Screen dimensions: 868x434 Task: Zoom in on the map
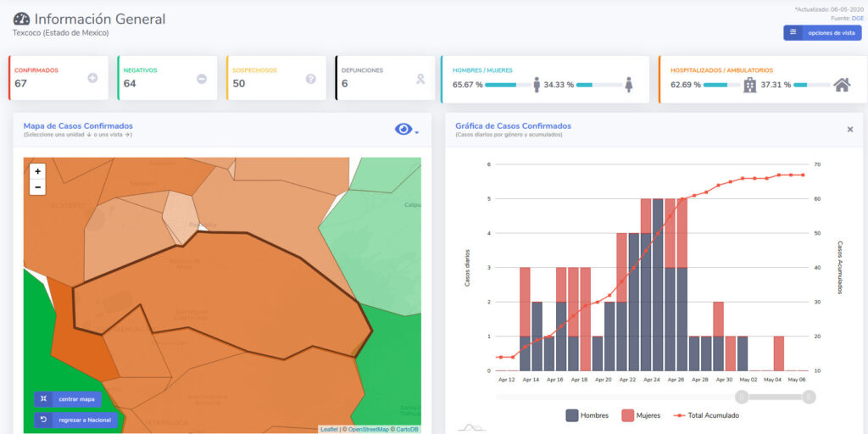tap(37, 171)
